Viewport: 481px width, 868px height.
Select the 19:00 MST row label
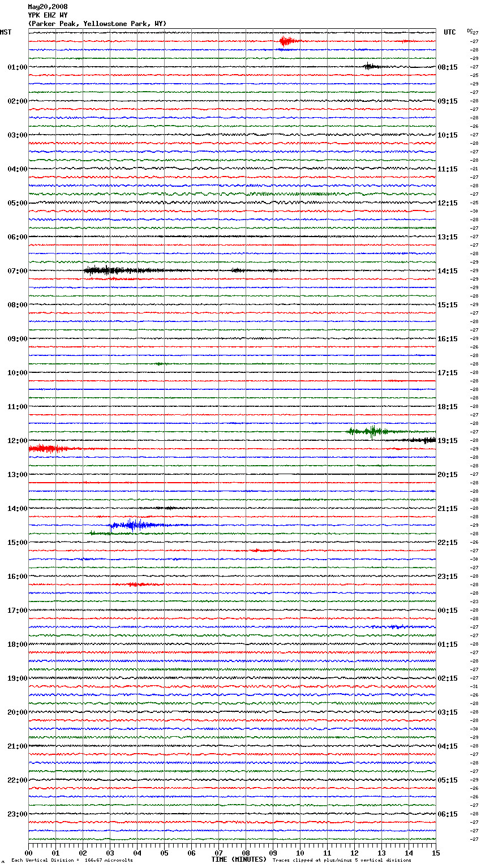click(18, 678)
